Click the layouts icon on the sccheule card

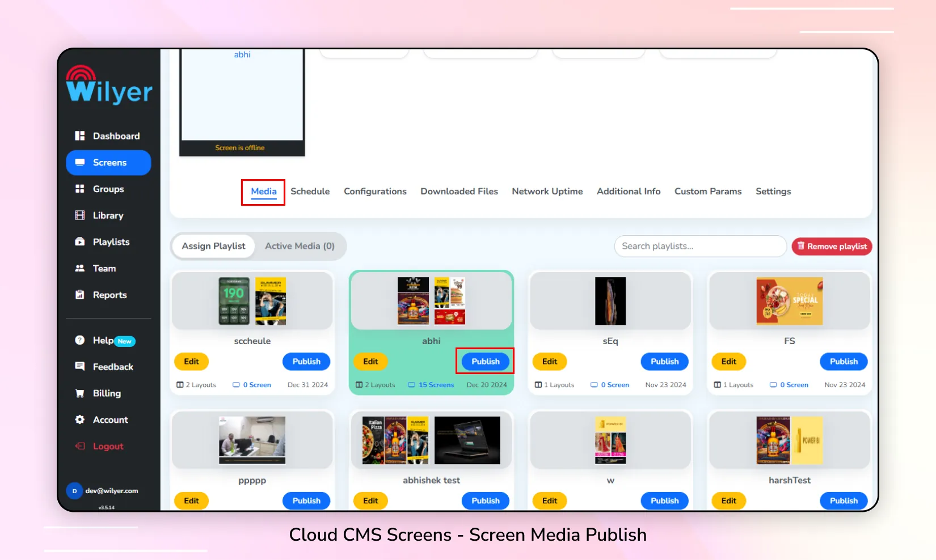point(180,385)
